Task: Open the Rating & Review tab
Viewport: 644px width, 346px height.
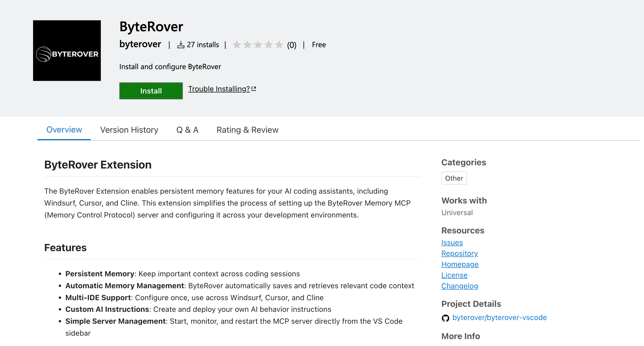Action: (x=247, y=130)
